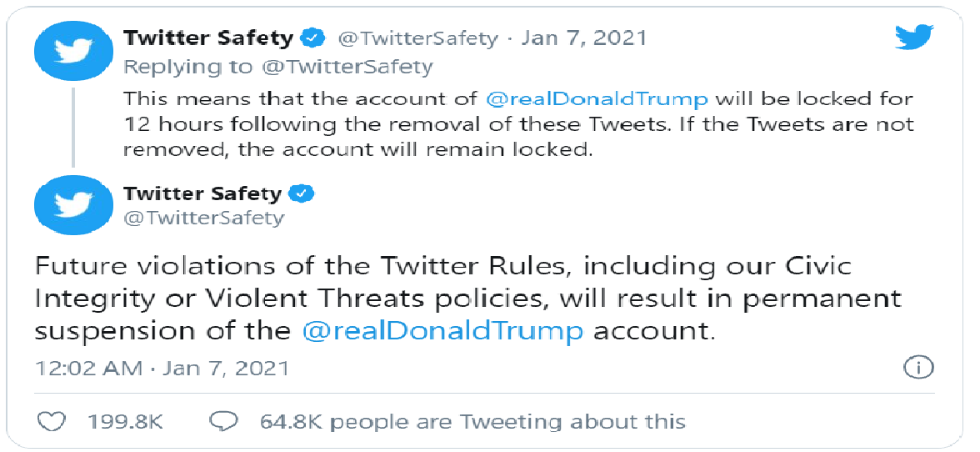Open the tweet info circle icon
This screenshot has width=980, height=452.
pos(918,368)
